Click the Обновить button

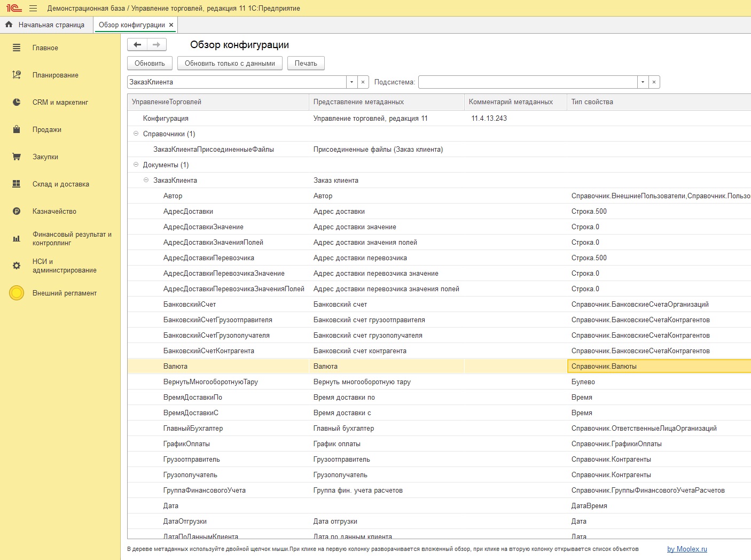coord(150,63)
